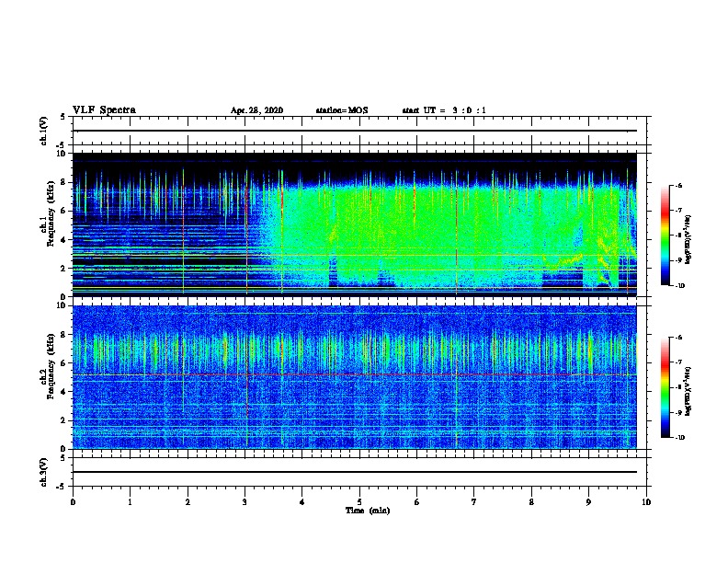Image resolution: width=728 pixels, height=563 pixels.
Task: Click the lower ch.2 color scale bar
Action: click(665, 387)
